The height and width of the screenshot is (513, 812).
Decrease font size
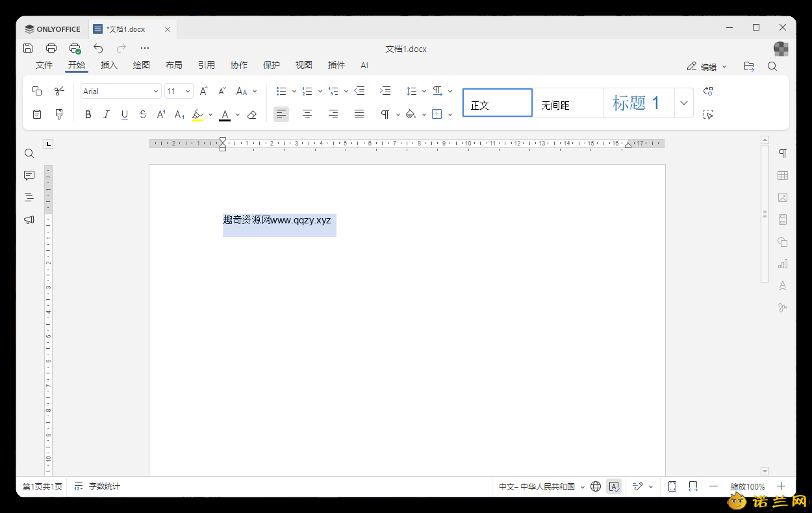(222, 91)
